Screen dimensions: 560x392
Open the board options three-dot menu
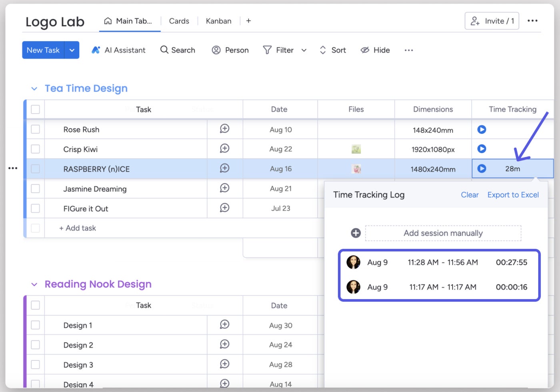click(532, 21)
